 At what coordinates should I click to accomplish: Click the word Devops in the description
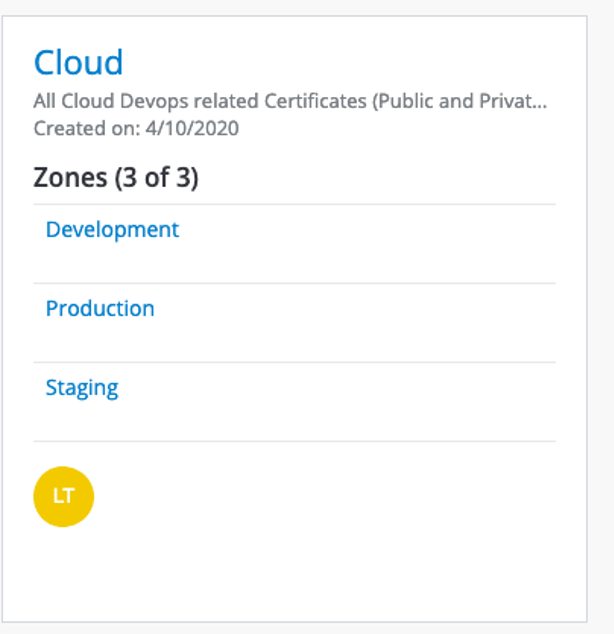click(x=154, y=101)
